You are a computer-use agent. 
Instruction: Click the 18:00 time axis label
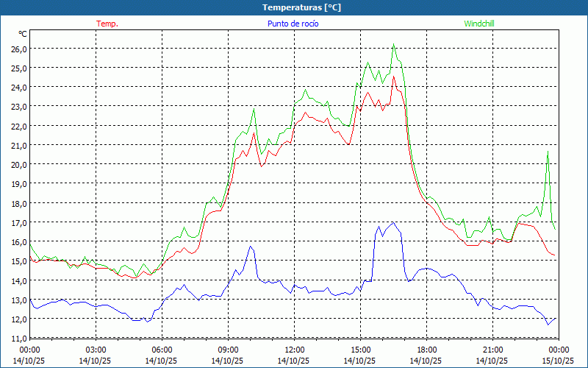pyautogui.click(x=426, y=350)
